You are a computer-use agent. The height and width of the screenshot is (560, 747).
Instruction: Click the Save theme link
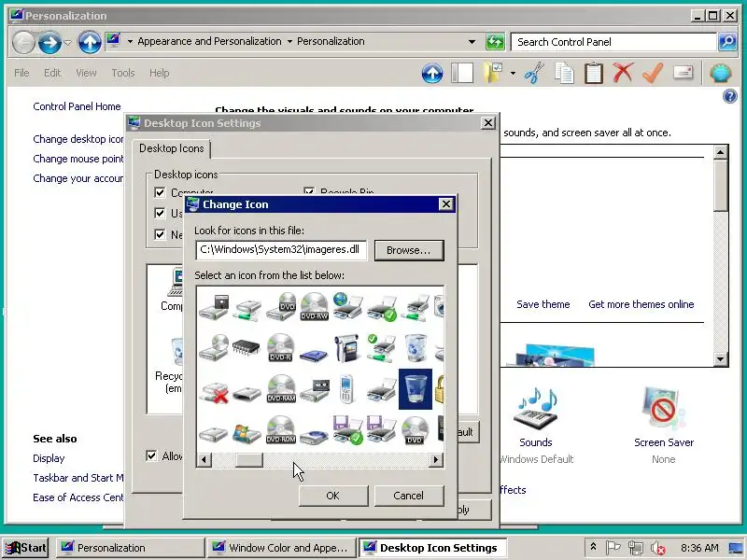click(543, 304)
